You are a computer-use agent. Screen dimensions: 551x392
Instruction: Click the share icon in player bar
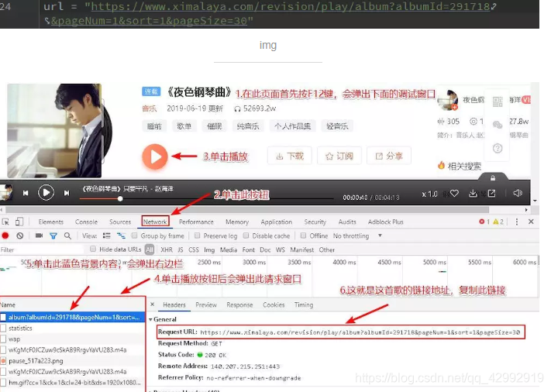click(x=491, y=193)
